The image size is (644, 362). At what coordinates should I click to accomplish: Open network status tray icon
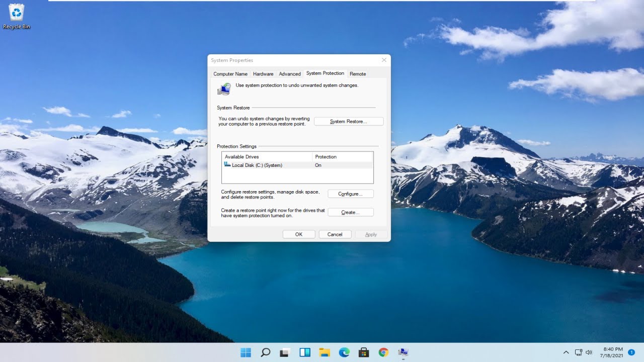[x=579, y=352]
